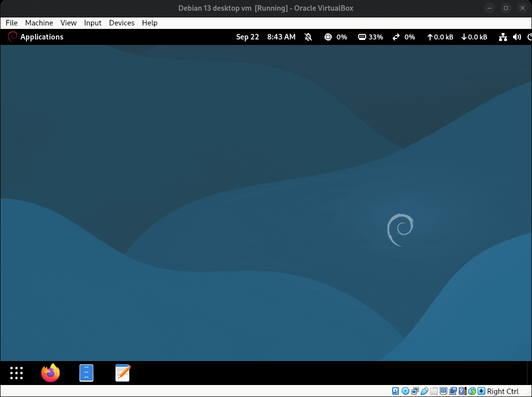Click the upload speed 0.0 kB indicator
This screenshot has width=532, height=397.
coord(440,37)
